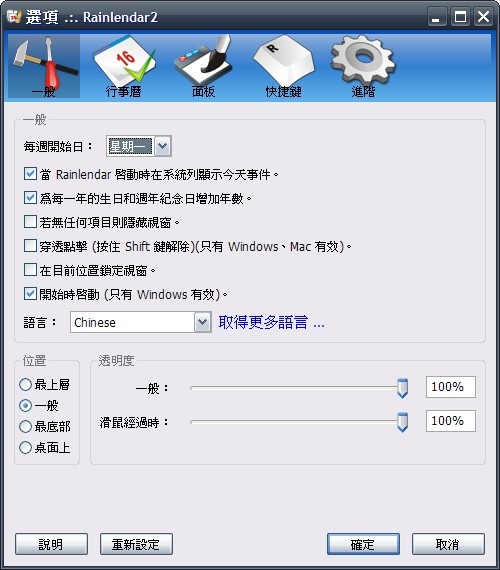This screenshot has width=500, height=570.
Task: Click the 滑鼠經過時 percentage input field
Action: pyautogui.click(x=451, y=421)
